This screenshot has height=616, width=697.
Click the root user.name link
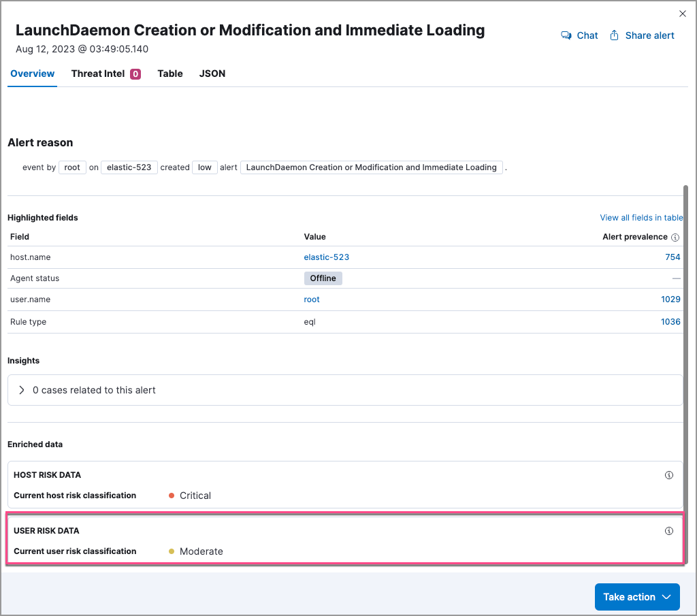click(x=311, y=299)
